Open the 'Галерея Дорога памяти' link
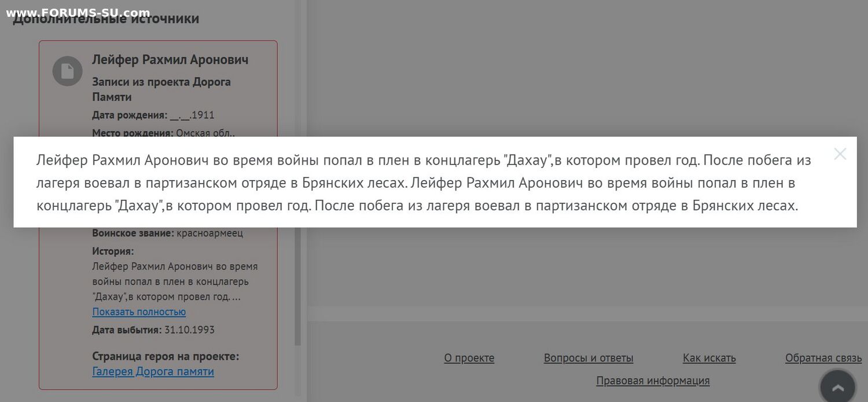Viewport: 868px width, 402px height. tap(153, 371)
